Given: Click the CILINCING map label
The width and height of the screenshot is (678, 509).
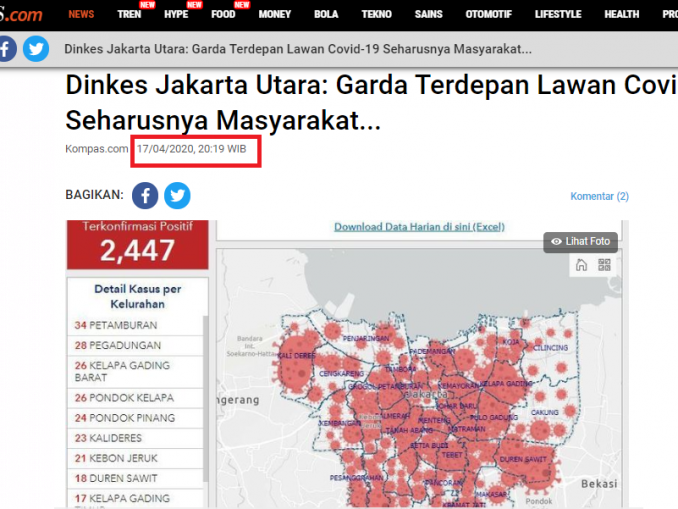Looking at the screenshot, I should (x=550, y=348).
